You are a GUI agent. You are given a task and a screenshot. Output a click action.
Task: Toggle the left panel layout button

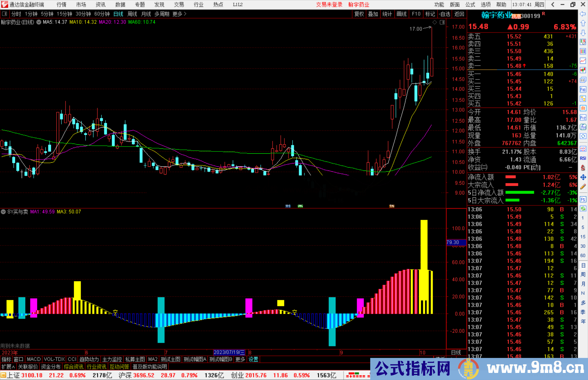(5, 14)
